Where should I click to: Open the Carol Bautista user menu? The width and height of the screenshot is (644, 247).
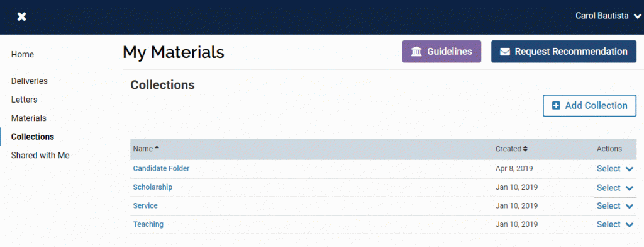tap(608, 16)
